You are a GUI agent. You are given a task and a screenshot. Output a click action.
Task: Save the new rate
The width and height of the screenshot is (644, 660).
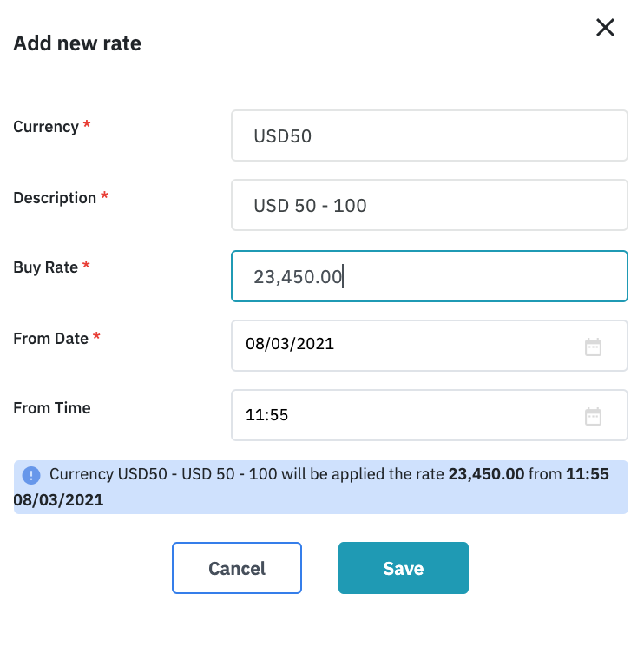403,568
